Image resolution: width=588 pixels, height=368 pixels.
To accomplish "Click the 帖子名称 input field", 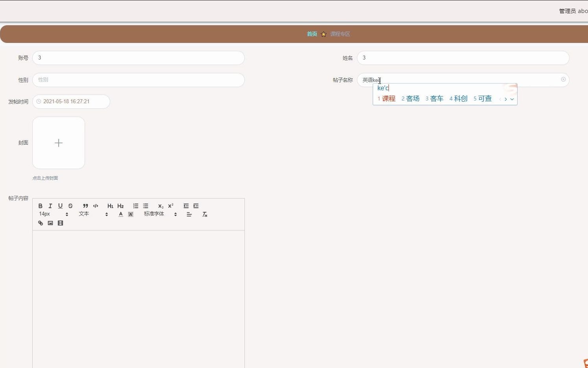I will pyautogui.click(x=463, y=80).
